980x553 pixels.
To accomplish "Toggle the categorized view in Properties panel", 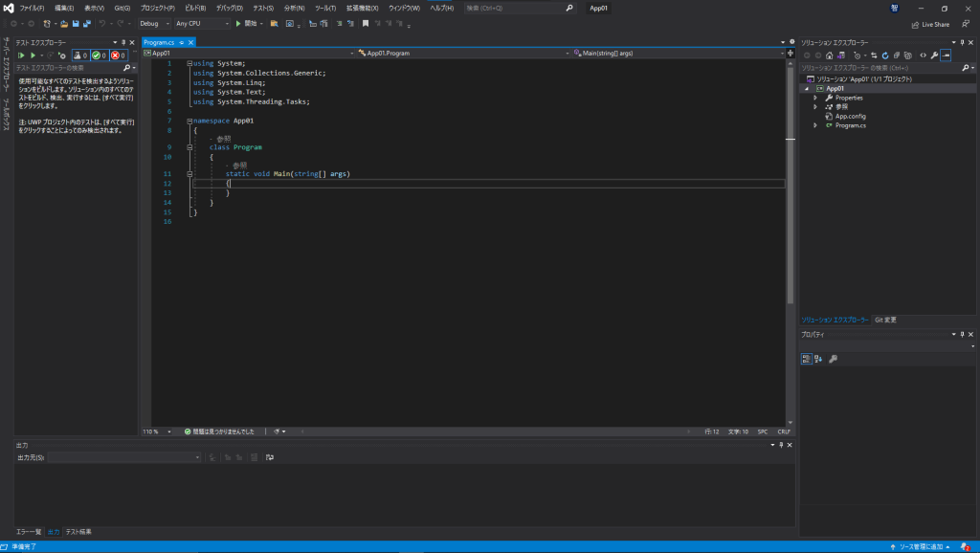I will pyautogui.click(x=806, y=359).
